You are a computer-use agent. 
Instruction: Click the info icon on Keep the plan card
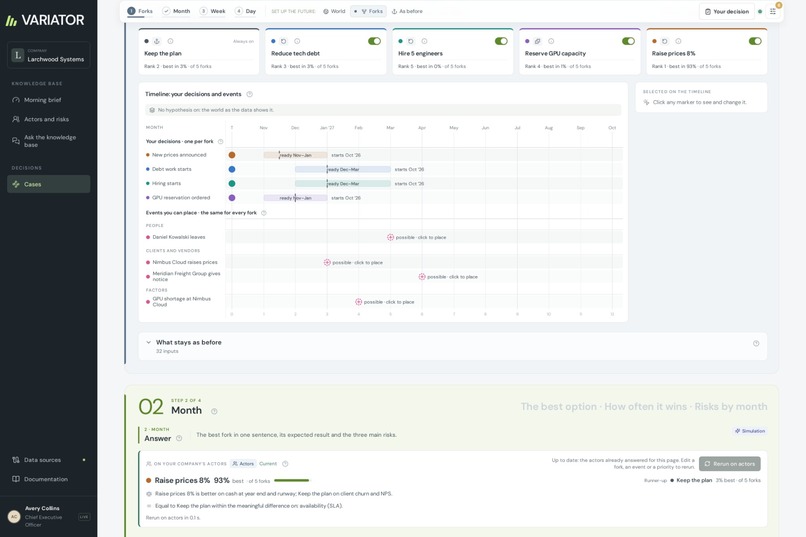click(170, 41)
